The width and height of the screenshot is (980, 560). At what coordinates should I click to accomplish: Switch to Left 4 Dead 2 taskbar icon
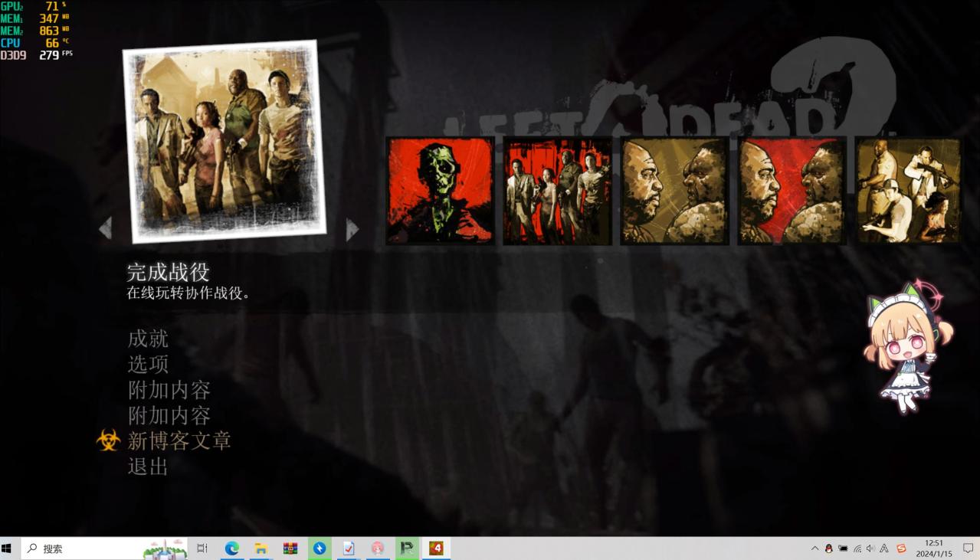coord(436,549)
